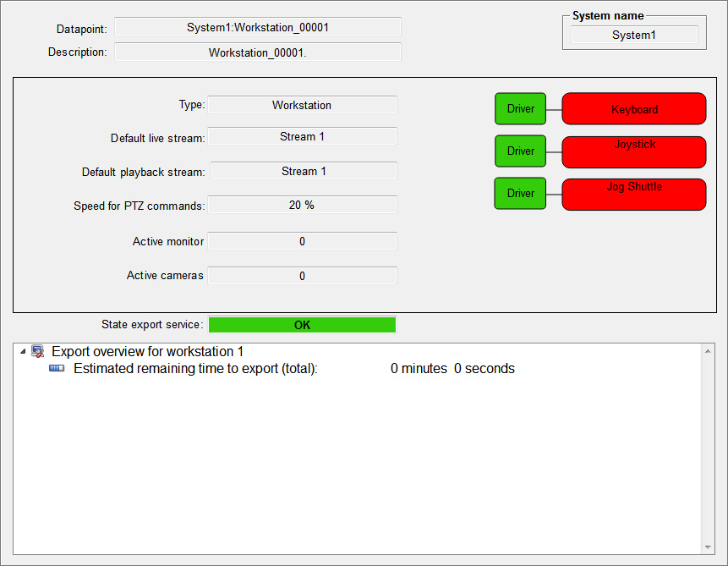The image size is (728, 566).
Task: Click the 'Active cameras' label
Action: coord(165,276)
